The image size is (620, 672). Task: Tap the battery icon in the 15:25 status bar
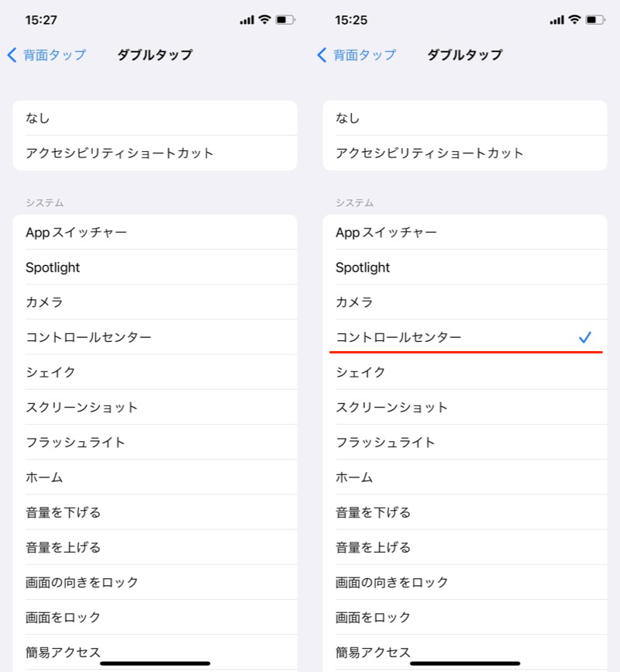click(595, 19)
